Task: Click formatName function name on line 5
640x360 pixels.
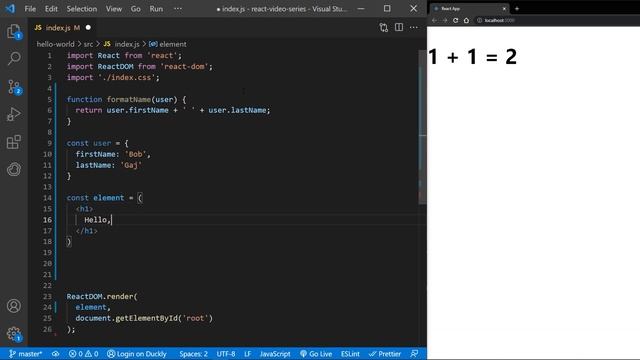Action: tap(129, 99)
